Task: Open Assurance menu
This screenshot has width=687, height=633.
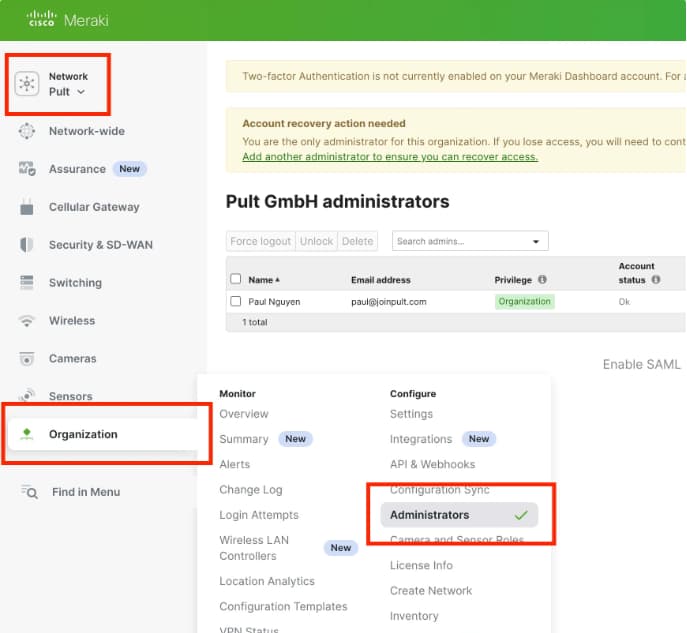Action: [77, 169]
